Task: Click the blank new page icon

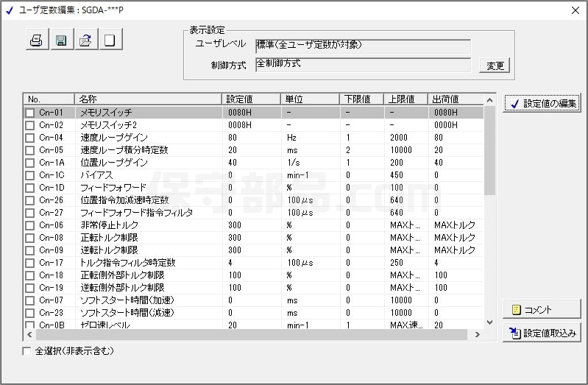Action: tap(110, 40)
